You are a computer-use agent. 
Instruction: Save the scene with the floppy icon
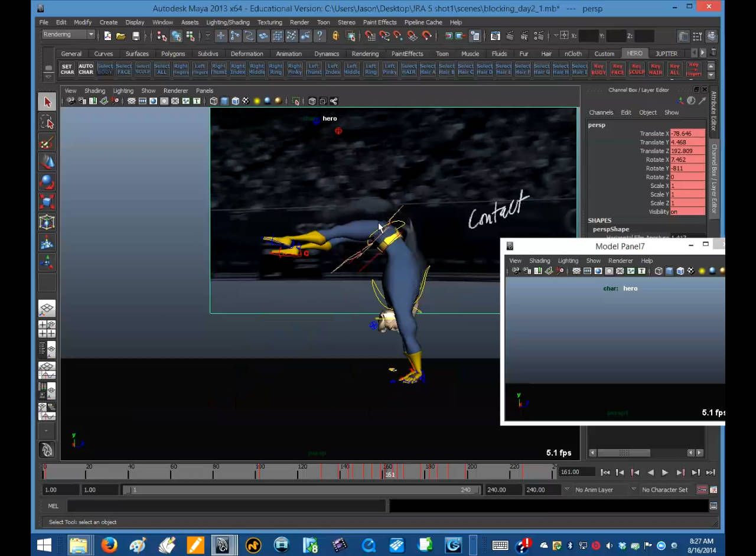pos(136,36)
